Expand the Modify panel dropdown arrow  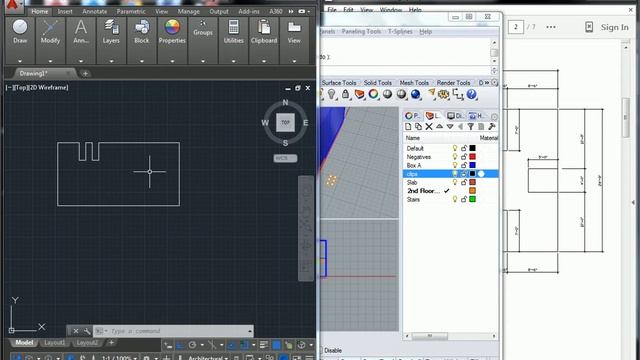tap(50, 61)
